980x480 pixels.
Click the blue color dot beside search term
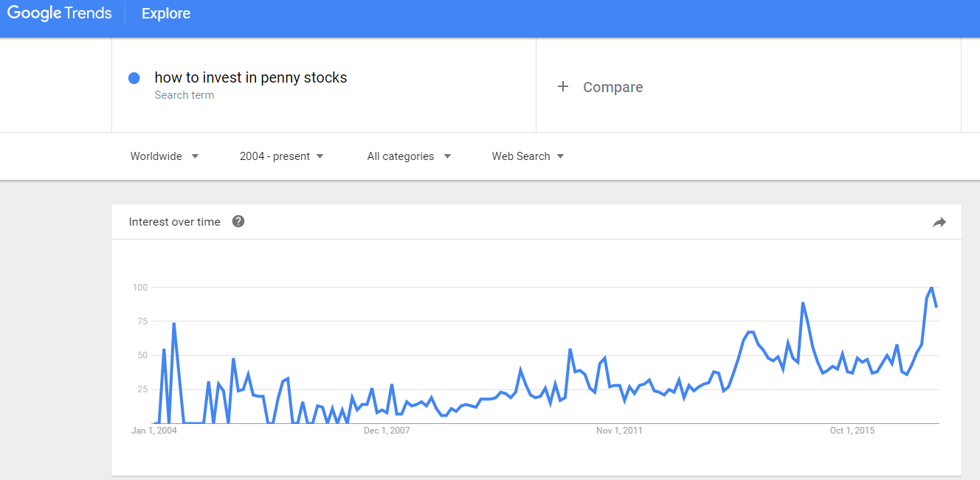[134, 78]
